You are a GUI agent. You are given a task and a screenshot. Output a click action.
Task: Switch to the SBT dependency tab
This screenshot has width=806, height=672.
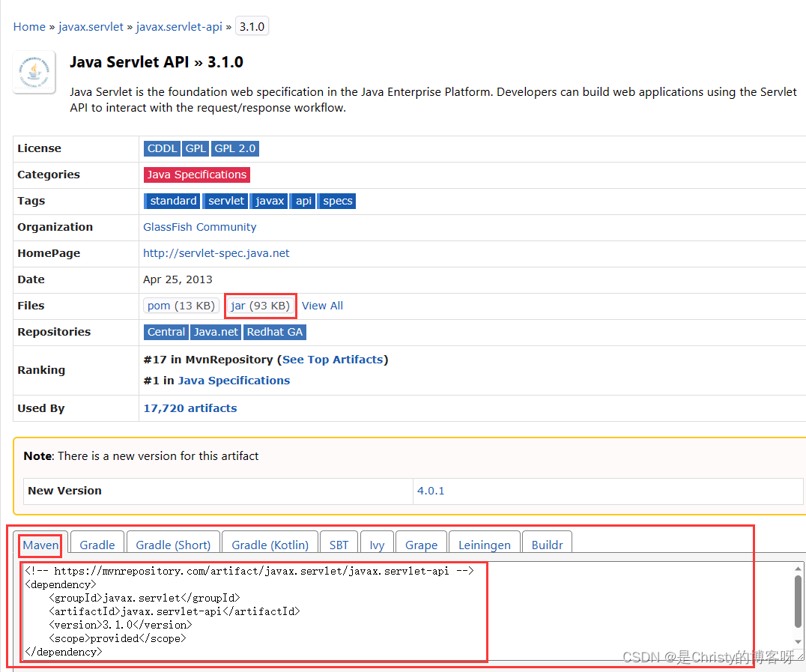pos(339,545)
